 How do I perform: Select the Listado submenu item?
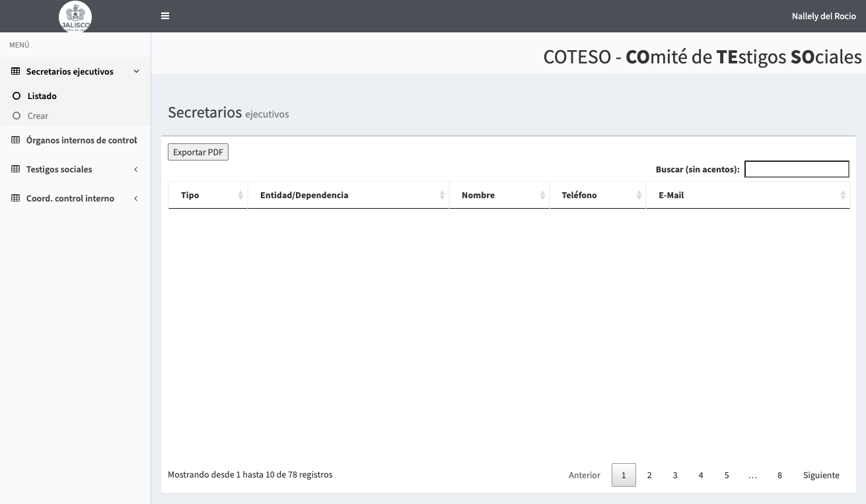point(75,96)
